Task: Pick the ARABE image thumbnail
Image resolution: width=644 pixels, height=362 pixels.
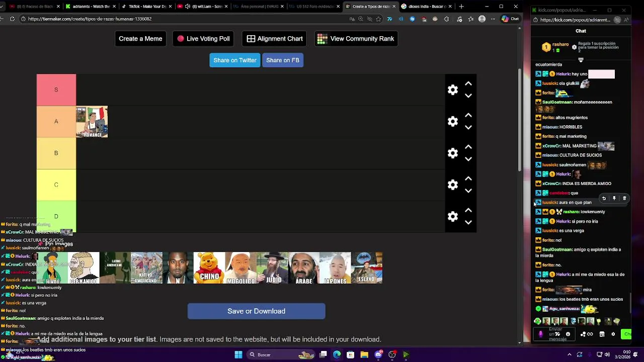Action: (304, 268)
